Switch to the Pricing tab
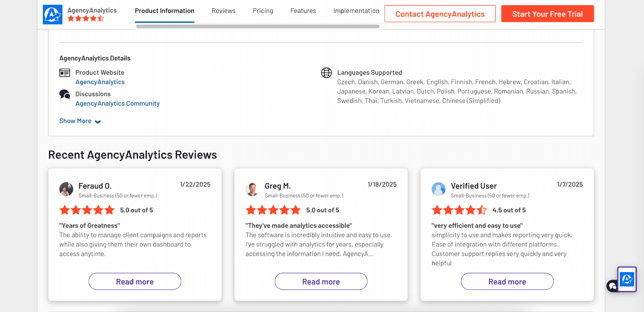This screenshot has width=644, height=312. point(263,11)
